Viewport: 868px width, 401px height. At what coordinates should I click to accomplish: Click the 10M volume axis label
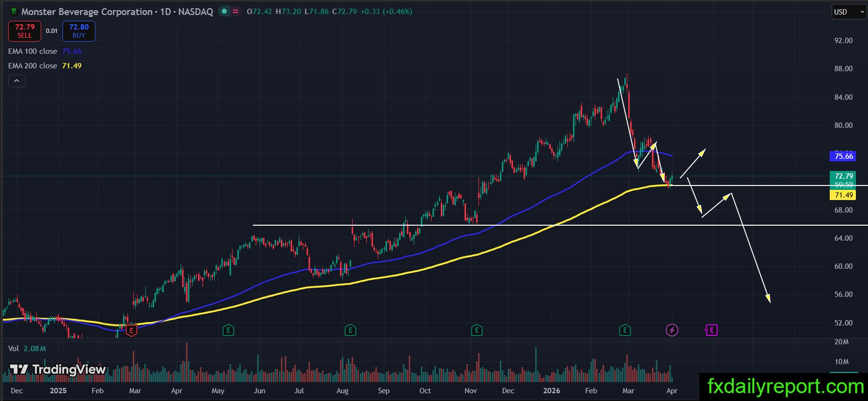(841, 362)
